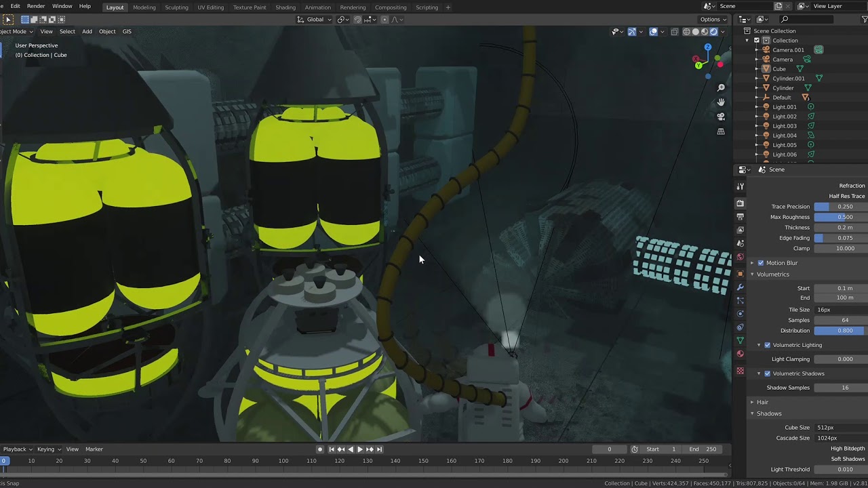Switch to Shading workspace tab

(x=285, y=7)
